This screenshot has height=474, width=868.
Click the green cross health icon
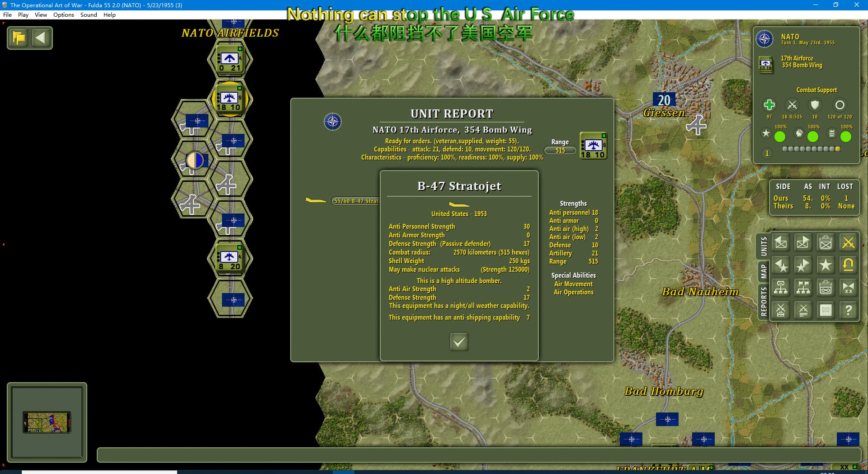[769, 105]
